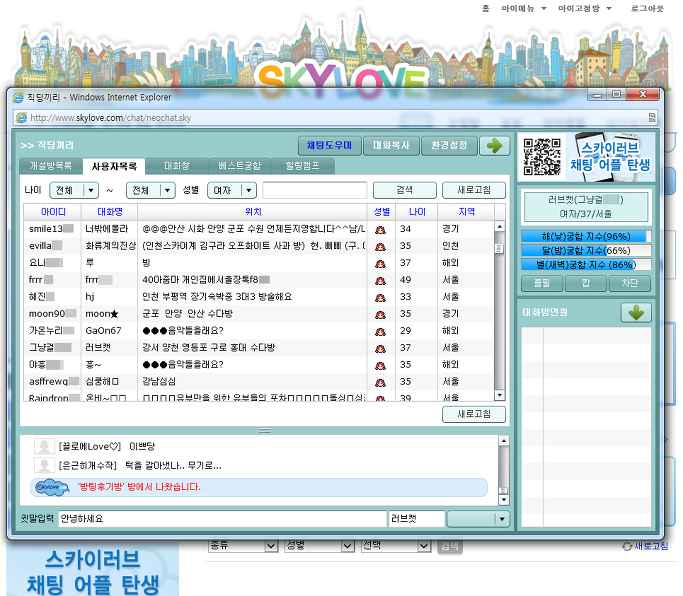683x596 pixels.
Task: Click the 러브캣 recipient name field at bottom
Action: pyautogui.click(x=416, y=519)
